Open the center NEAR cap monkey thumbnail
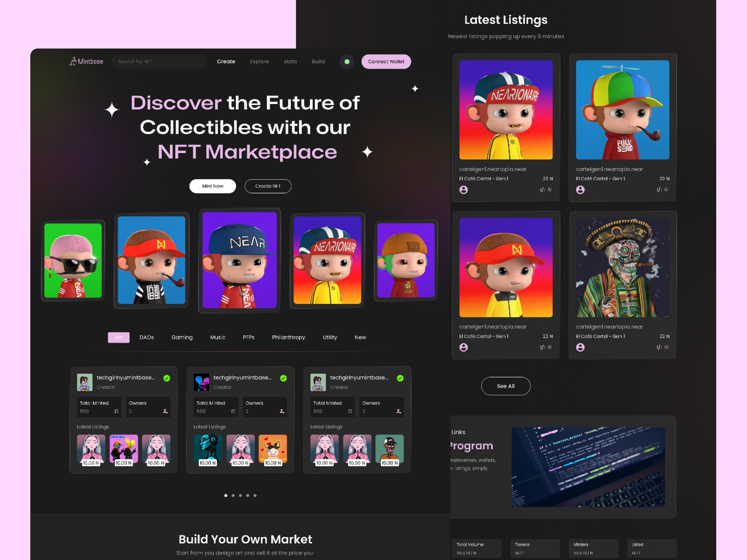 pos(239,260)
